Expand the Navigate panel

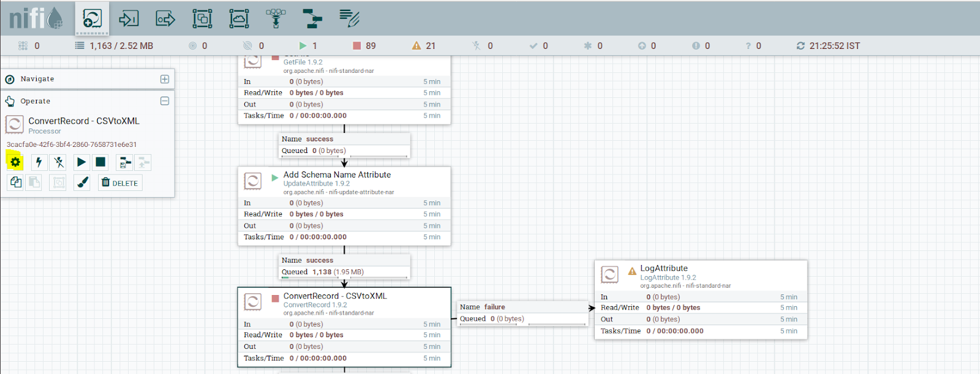[x=164, y=79]
